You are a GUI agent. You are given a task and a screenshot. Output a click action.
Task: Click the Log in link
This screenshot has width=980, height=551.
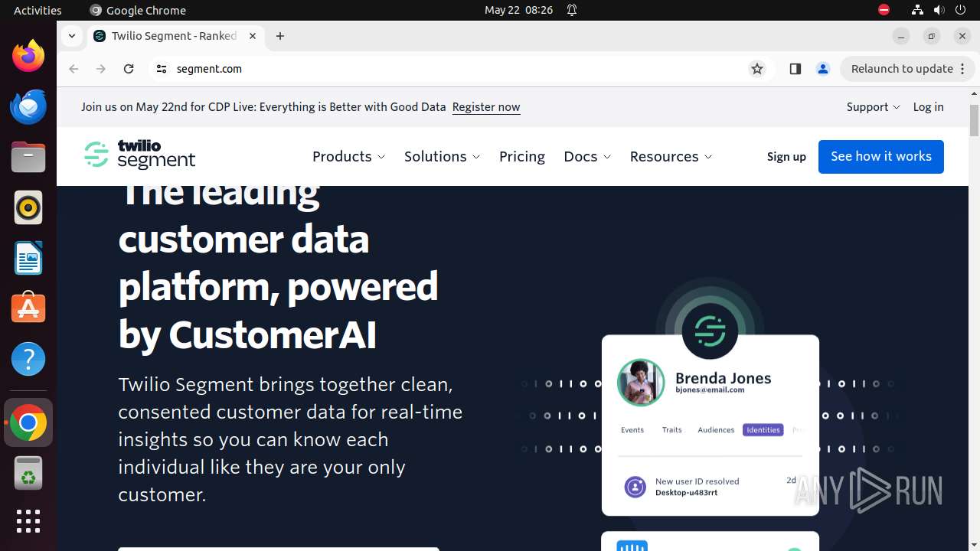[x=928, y=107]
